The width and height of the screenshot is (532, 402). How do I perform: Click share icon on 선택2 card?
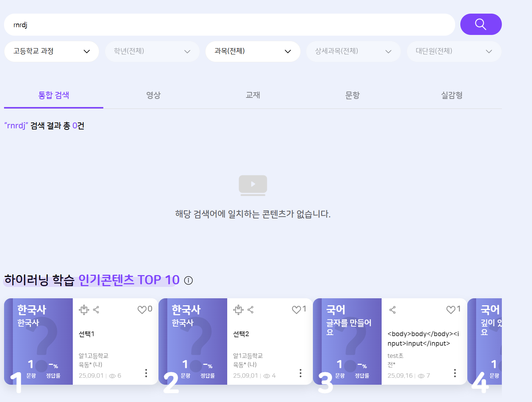[x=251, y=310]
